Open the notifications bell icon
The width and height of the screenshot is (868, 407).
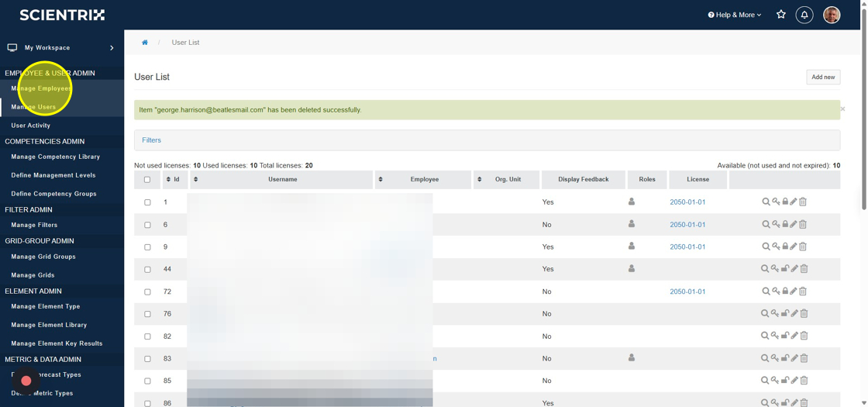click(804, 15)
